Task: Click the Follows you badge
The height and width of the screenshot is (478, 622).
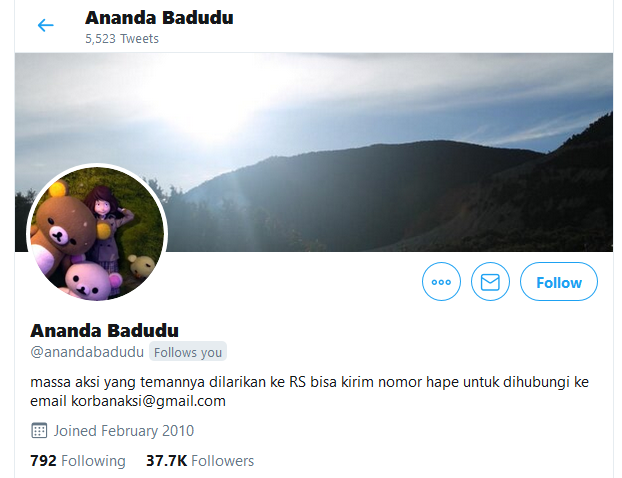Action: (188, 352)
